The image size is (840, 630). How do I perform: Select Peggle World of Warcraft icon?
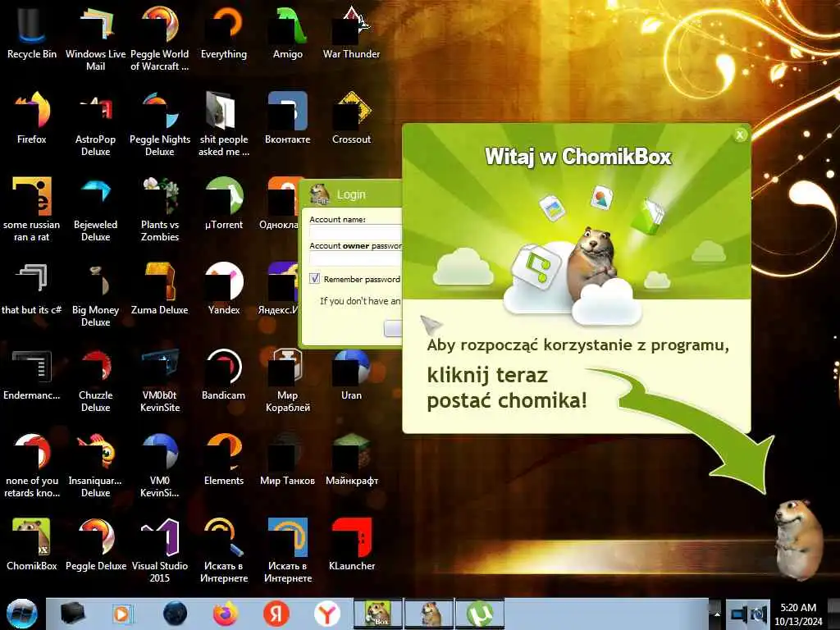pos(160,38)
